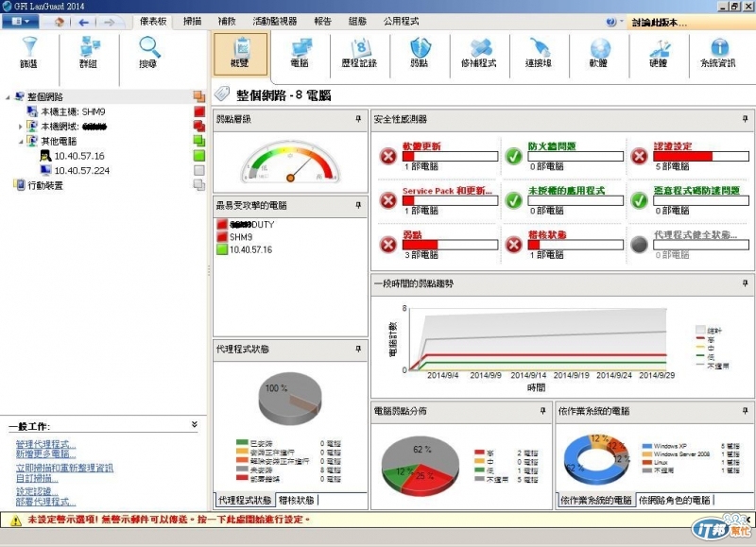Switch to the 報告 reports tab
This screenshot has width=756, height=547.
pyautogui.click(x=323, y=21)
